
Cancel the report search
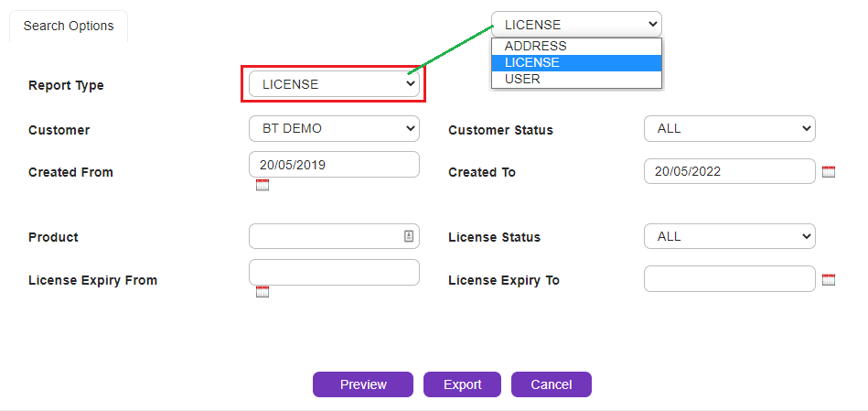tap(551, 384)
